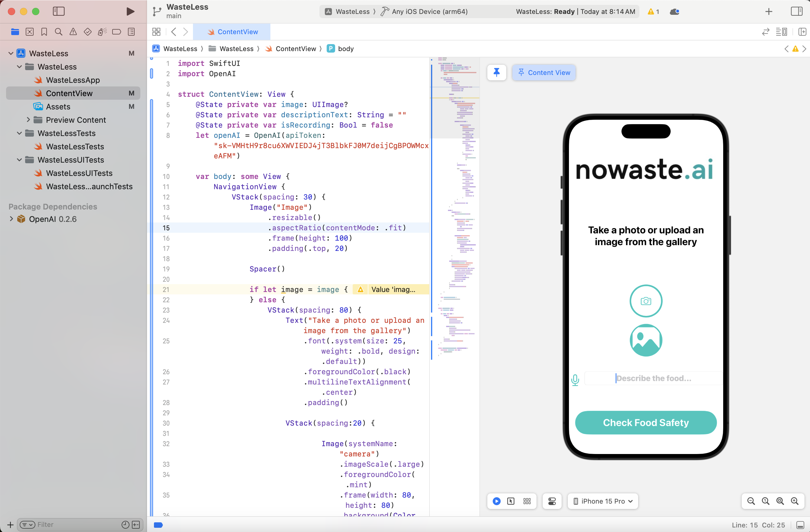This screenshot has height=532, width=810.
Task: Click the Filter field in navigator
Action: coord(75,524)
